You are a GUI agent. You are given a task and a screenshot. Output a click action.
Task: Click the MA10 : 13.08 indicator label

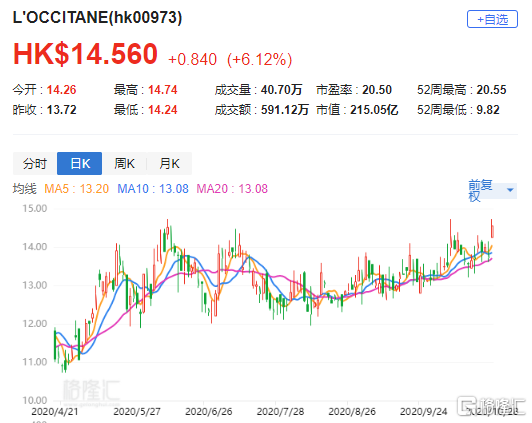point(153,189)
